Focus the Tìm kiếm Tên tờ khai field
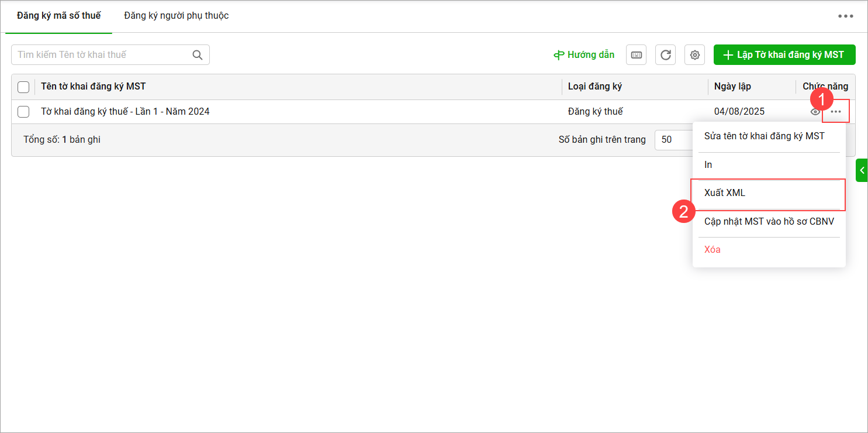This screenshot has height=433, width=868. pos(102,55)
